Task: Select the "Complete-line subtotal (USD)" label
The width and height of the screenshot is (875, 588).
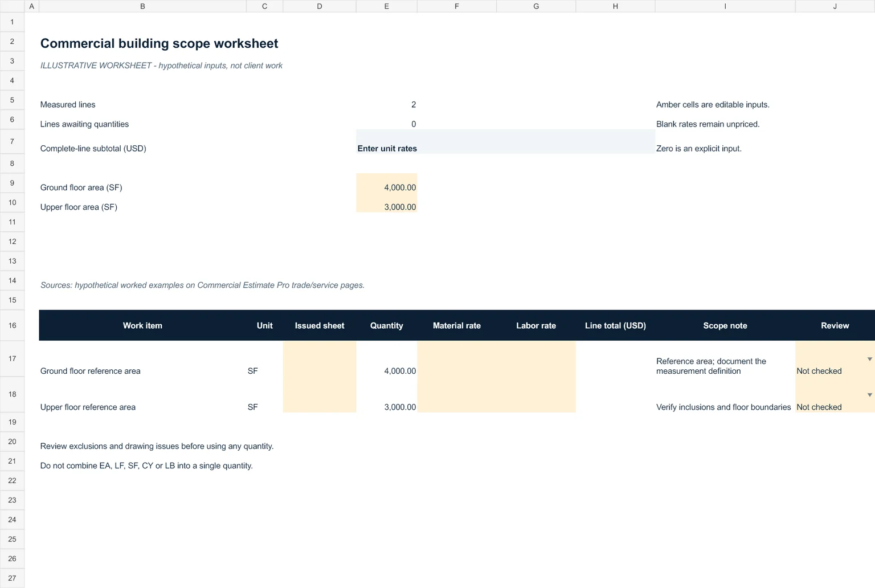Action: [x=93, y=149]
